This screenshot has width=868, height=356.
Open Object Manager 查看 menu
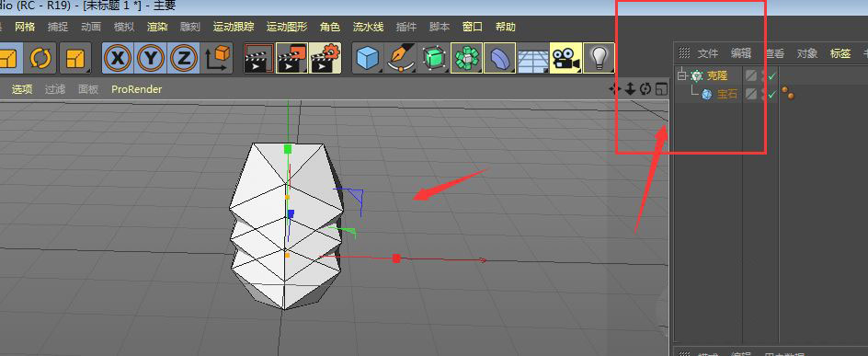[x=774, y=53]
